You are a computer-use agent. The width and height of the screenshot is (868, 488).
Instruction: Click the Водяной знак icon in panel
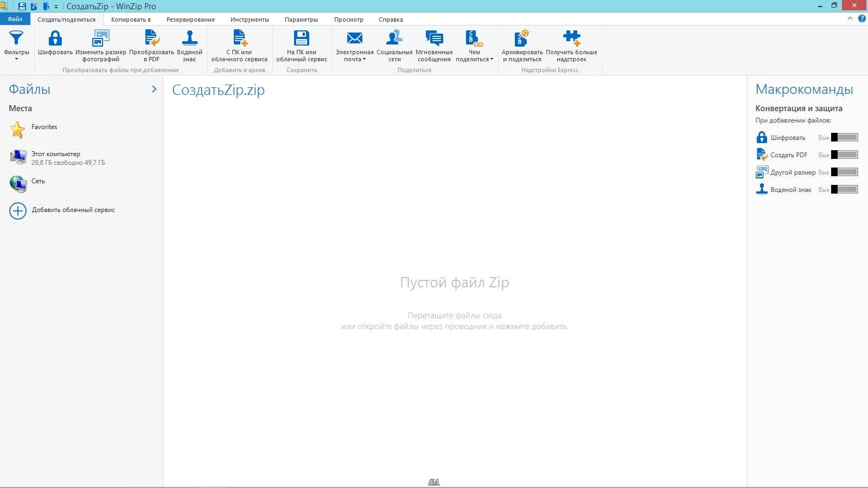[762, 189]
